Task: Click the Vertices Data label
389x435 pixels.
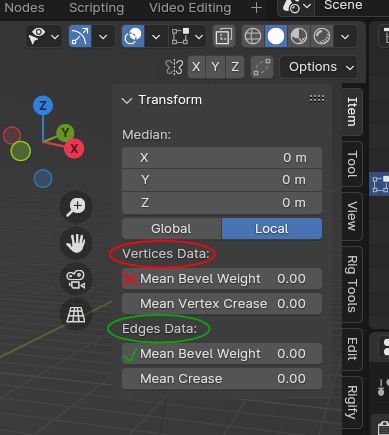Action: click(166, 254)
